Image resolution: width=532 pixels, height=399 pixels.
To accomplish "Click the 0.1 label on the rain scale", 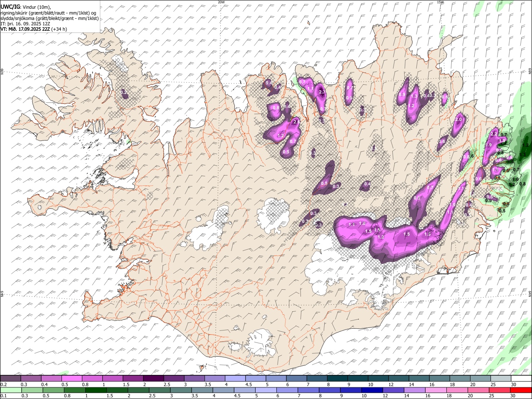I will pos(3,396).
